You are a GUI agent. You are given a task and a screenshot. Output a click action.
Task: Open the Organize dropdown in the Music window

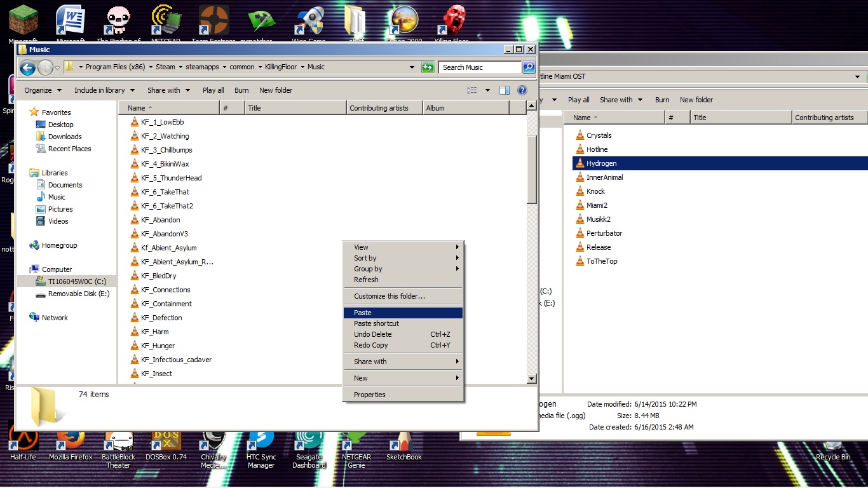pos(43,90)
